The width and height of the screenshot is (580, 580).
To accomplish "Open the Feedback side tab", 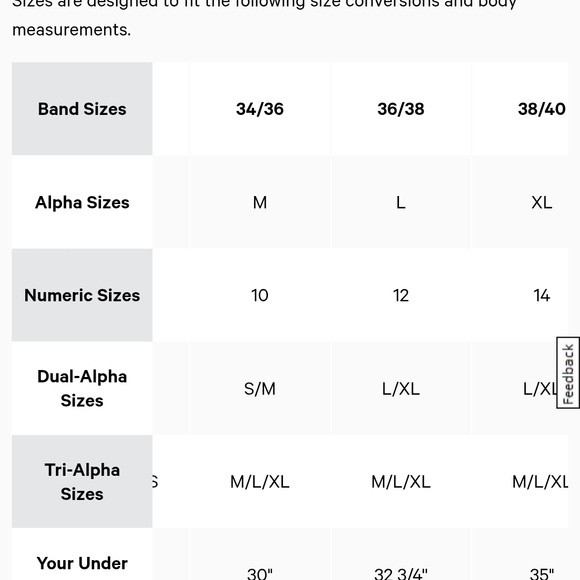I will (x=568, y=372).
